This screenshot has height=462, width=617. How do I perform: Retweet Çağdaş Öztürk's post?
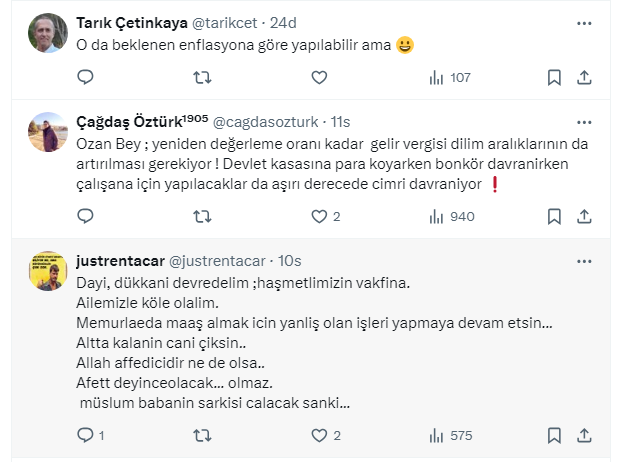coord(201,215)
